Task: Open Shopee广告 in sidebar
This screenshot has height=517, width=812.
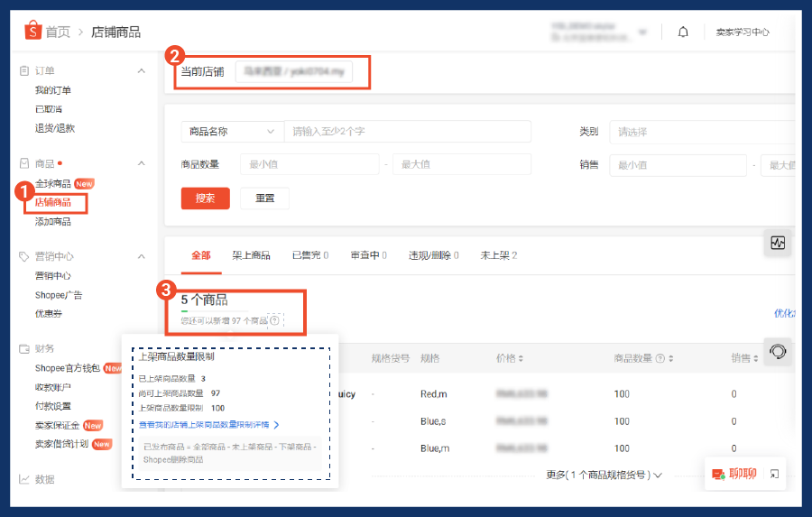Action: 59,295
